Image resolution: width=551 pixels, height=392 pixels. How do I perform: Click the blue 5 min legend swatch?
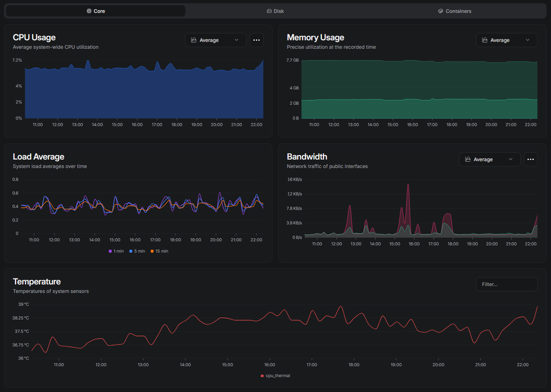pyautogui.click(x=131, y=251)
